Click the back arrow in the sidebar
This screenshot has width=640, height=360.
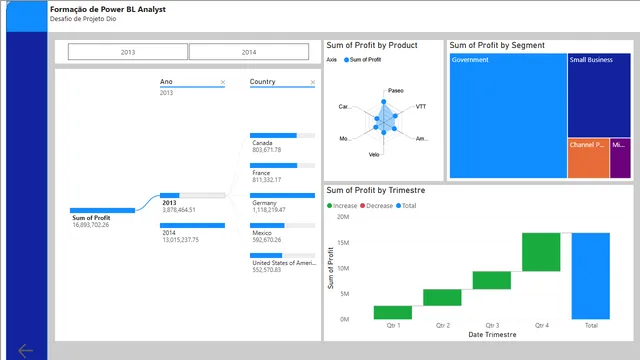pos(25,350)
